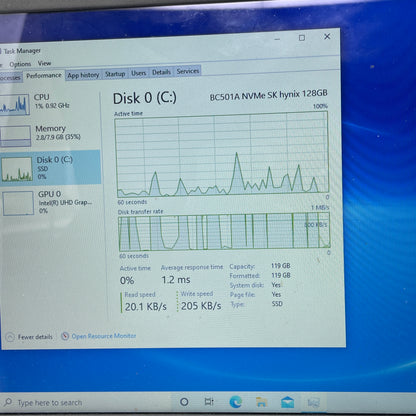Go to the Startup tab
The image size is (416, 416).
115,74
